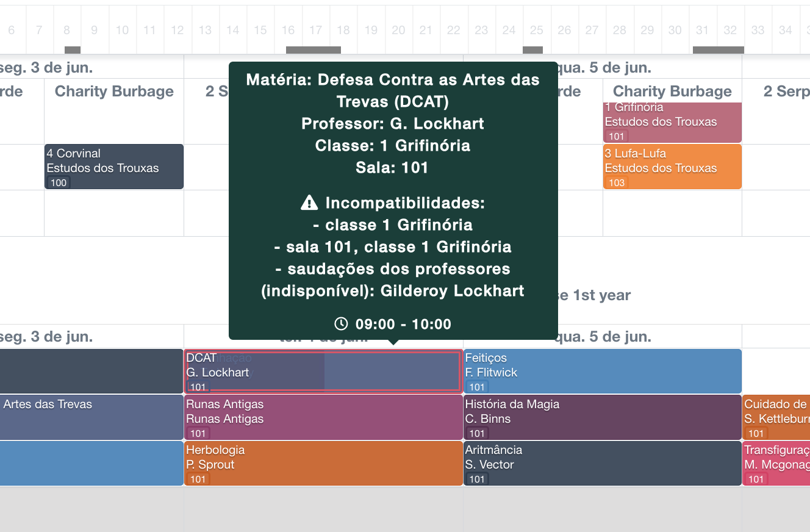Screen dimensions: 810x532
Task: Select the Herbologia P. Sprout lesson
Action: (x=323, y=464)
